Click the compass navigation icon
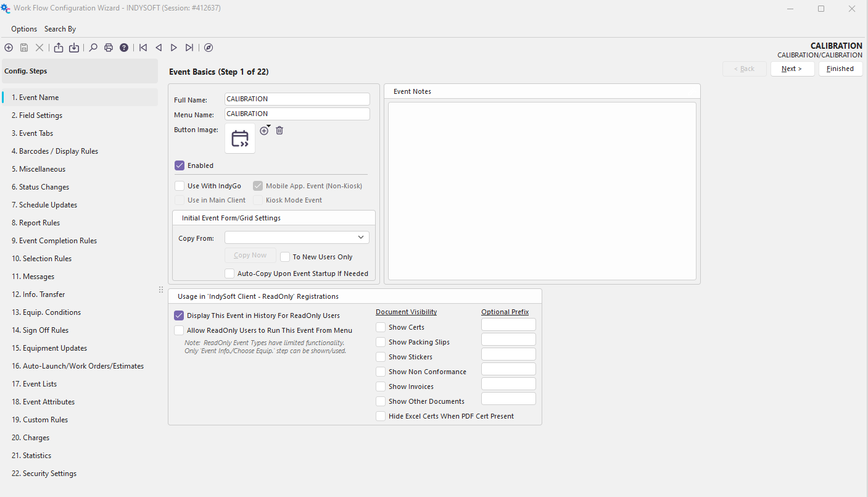The width and height of the screenshot is (868, 497). (x=209, y=48)
